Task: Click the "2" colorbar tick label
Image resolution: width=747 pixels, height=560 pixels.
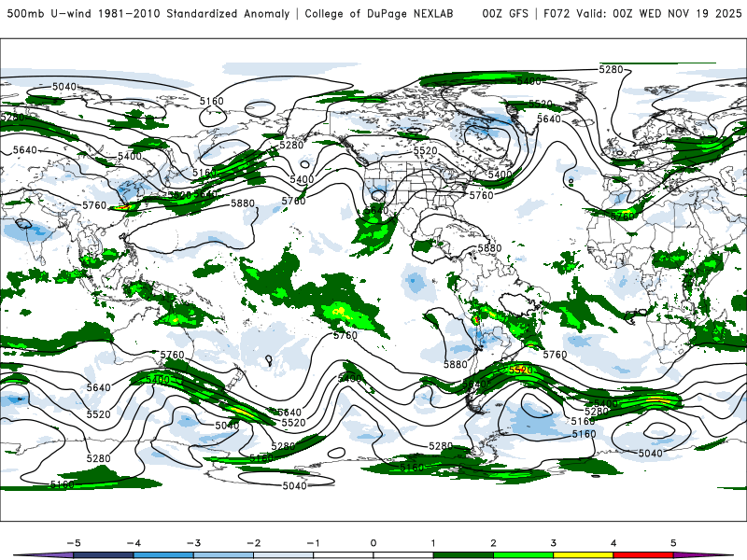Action: click(x=494, y=543)
